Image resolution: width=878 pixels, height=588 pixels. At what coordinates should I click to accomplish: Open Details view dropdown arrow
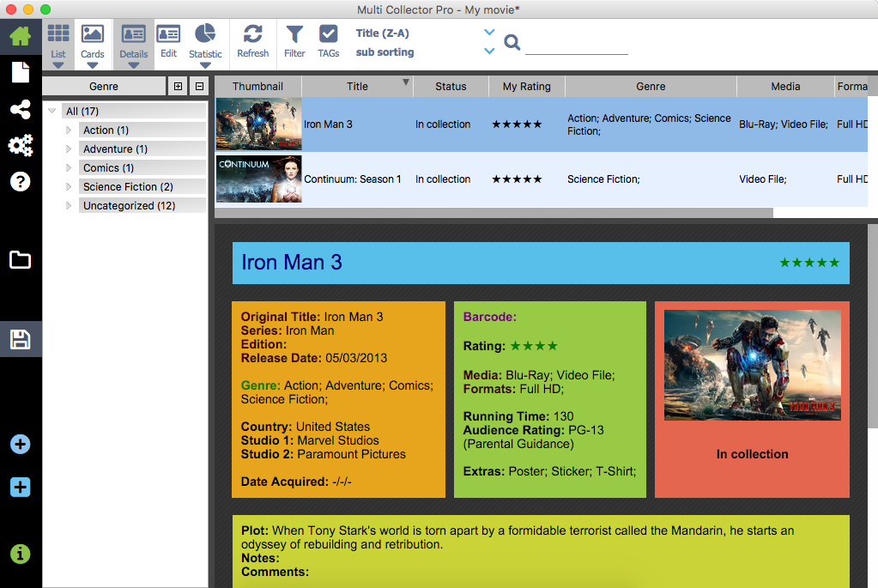pyautogui.click(x=133, y=65)
